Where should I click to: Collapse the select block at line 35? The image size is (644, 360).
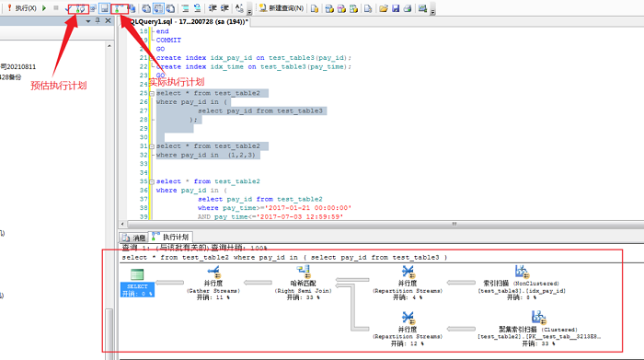[152, 182]
